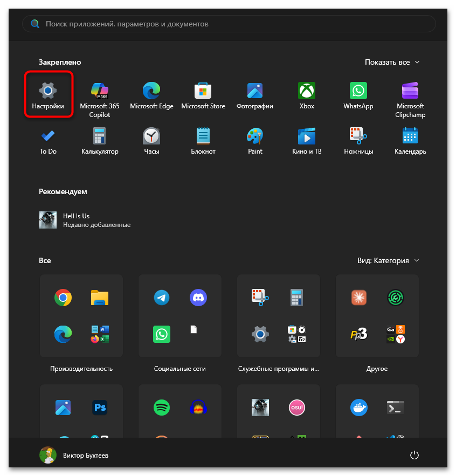
Task: Launch osu! game icon
Action: [296, 408]
